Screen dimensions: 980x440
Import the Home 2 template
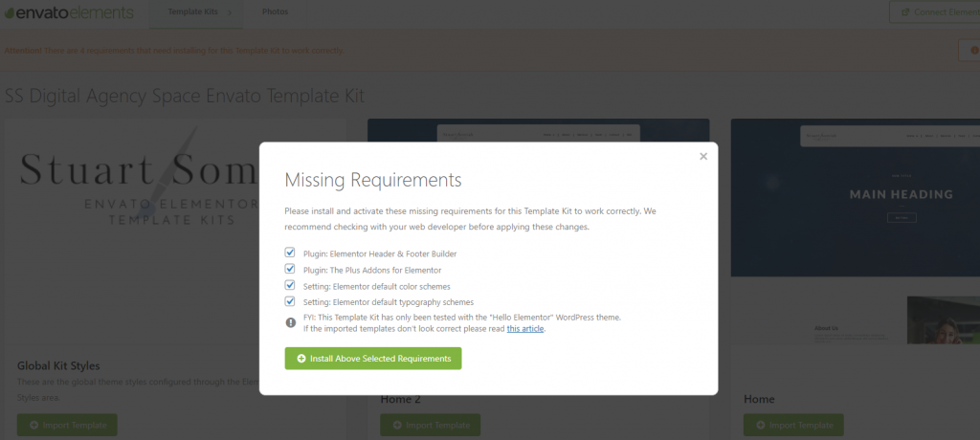click(x=430, y=425)
